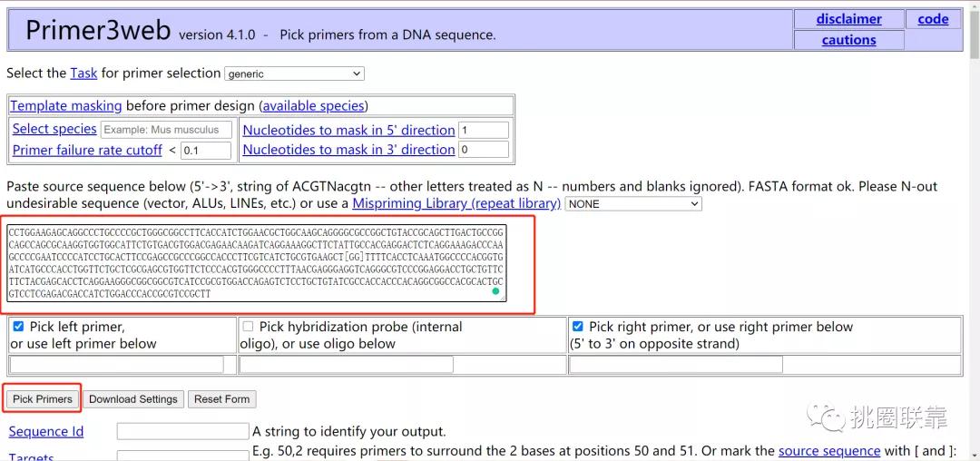Click the Primer failure rate cutoff field

click(206, 151)
